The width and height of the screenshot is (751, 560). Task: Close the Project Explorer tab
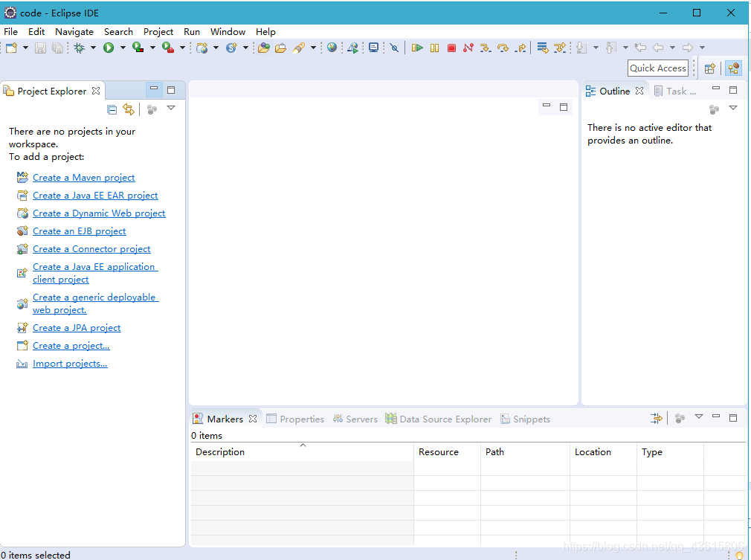96,91
